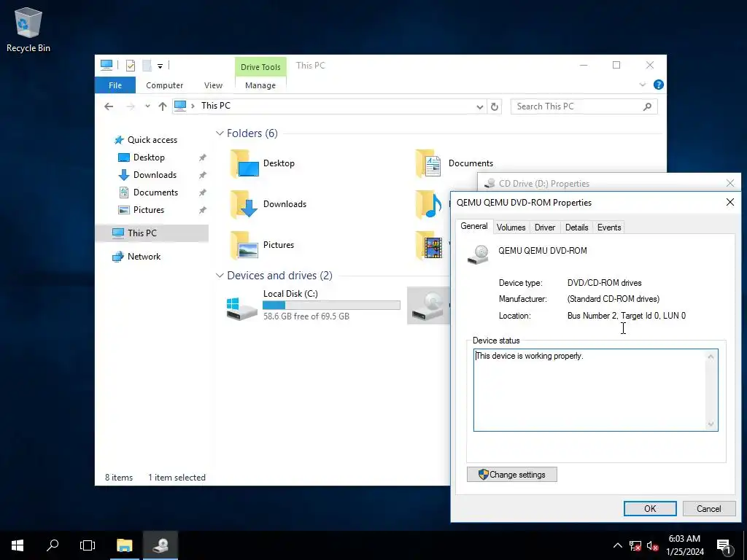Select the Videos folder icon

tap(429, 245)
